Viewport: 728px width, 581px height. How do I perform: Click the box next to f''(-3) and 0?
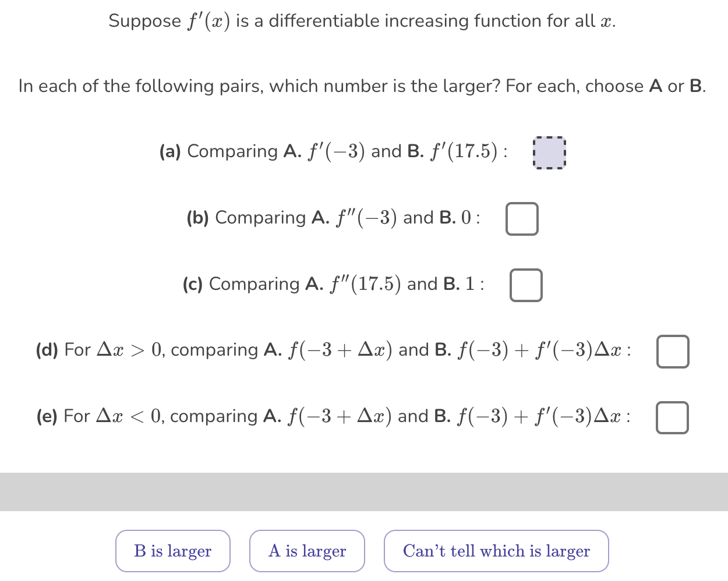click(x=522, y=219)
